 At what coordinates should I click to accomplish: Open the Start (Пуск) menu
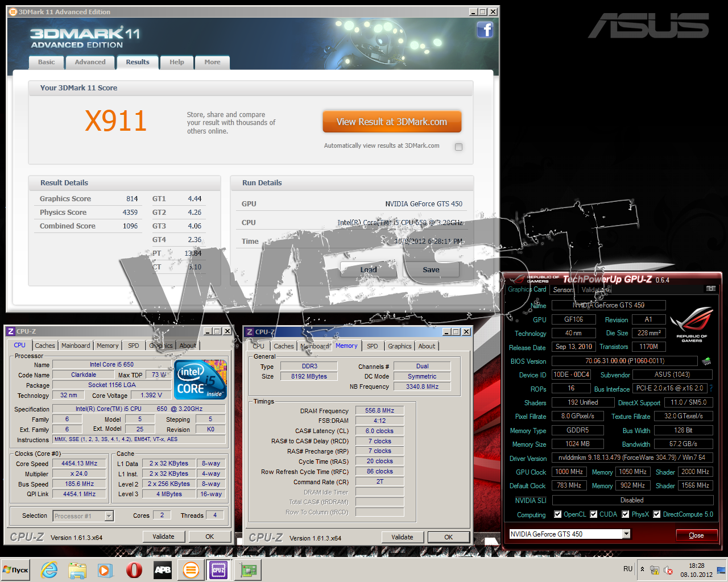16,570
